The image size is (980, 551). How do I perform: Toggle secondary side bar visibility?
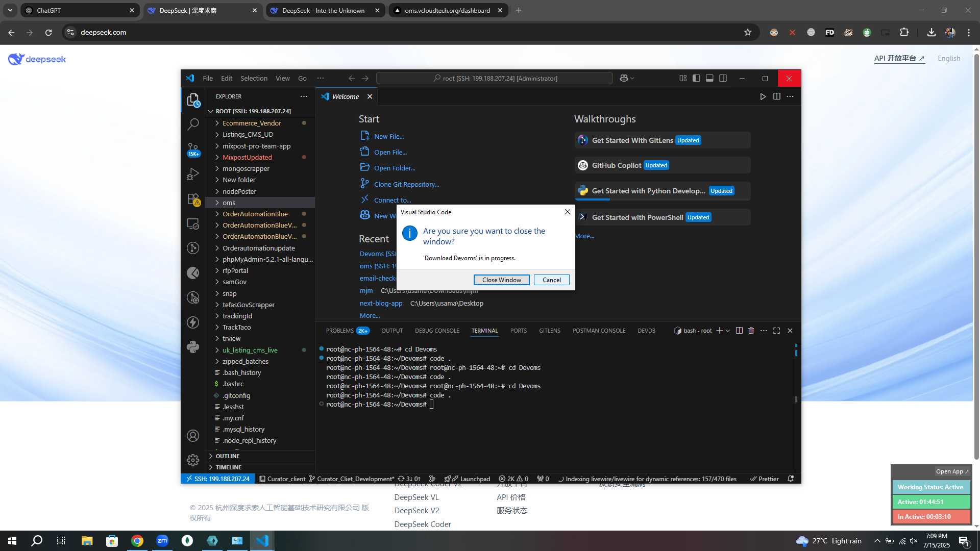[723, 78]
